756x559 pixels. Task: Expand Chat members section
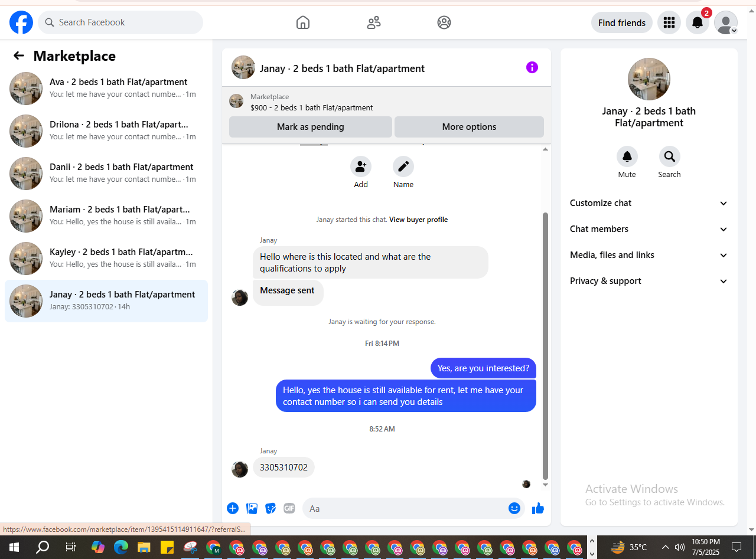click(649, 229)
